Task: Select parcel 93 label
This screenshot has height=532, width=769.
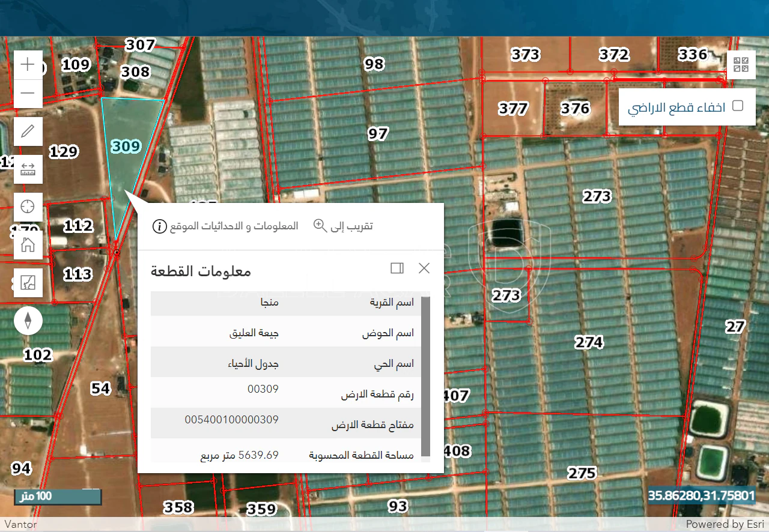Action: (x=398, y=506)
